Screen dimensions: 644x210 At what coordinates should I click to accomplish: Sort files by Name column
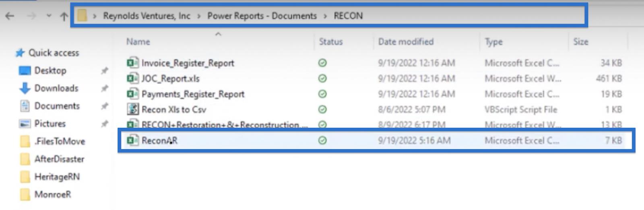[x=138, y=41]
